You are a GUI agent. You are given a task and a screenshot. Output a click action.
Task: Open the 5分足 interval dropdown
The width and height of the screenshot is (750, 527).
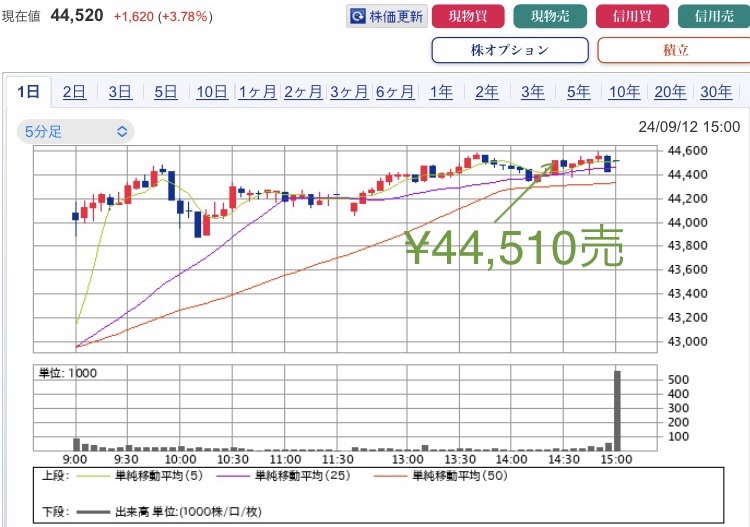coord(76,132)
